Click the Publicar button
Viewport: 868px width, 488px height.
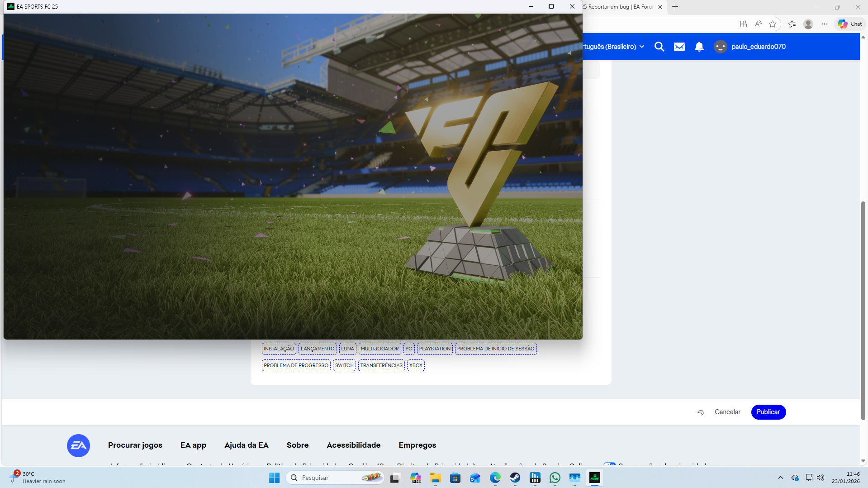click(768, 412)
